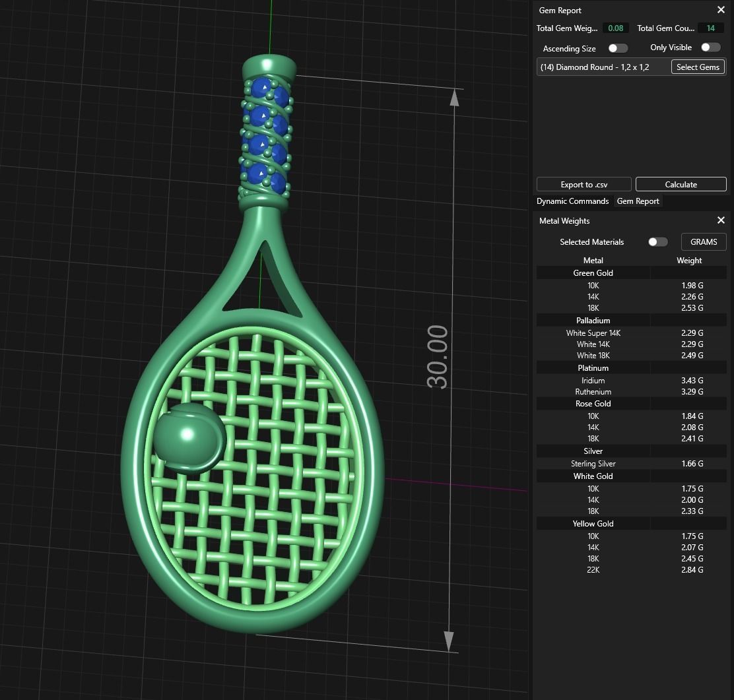
Task: Select the blue gem handle of the racket
Action: (x=266, y=136)
